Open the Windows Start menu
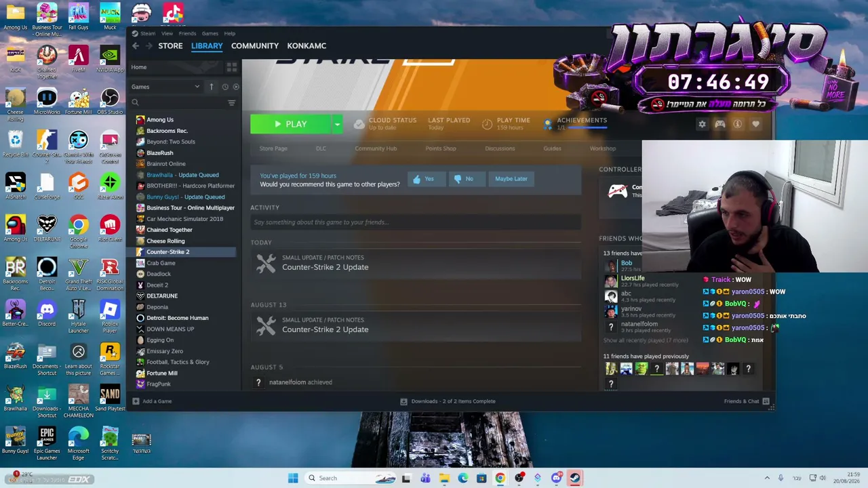 click(293, 478)
